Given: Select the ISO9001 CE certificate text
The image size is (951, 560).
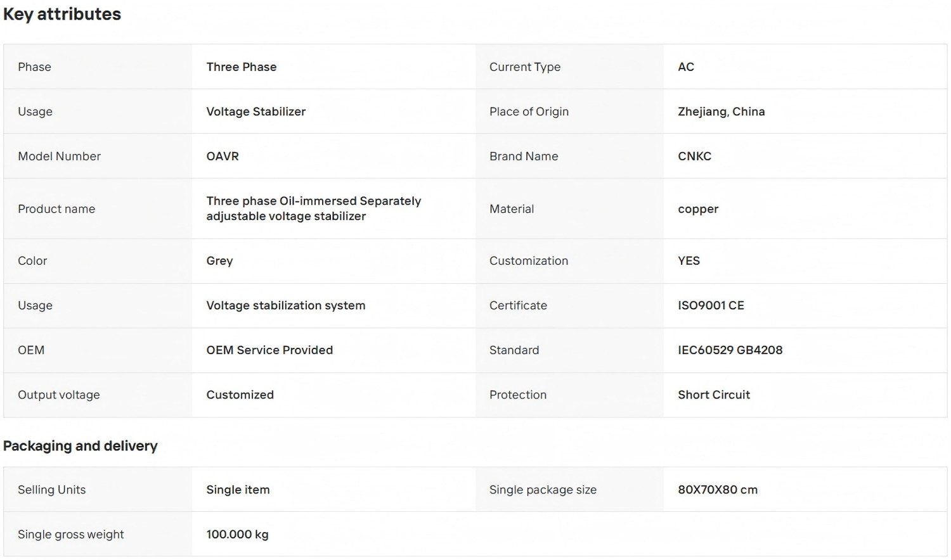Looking at the screenshot, I should (711, 305).
